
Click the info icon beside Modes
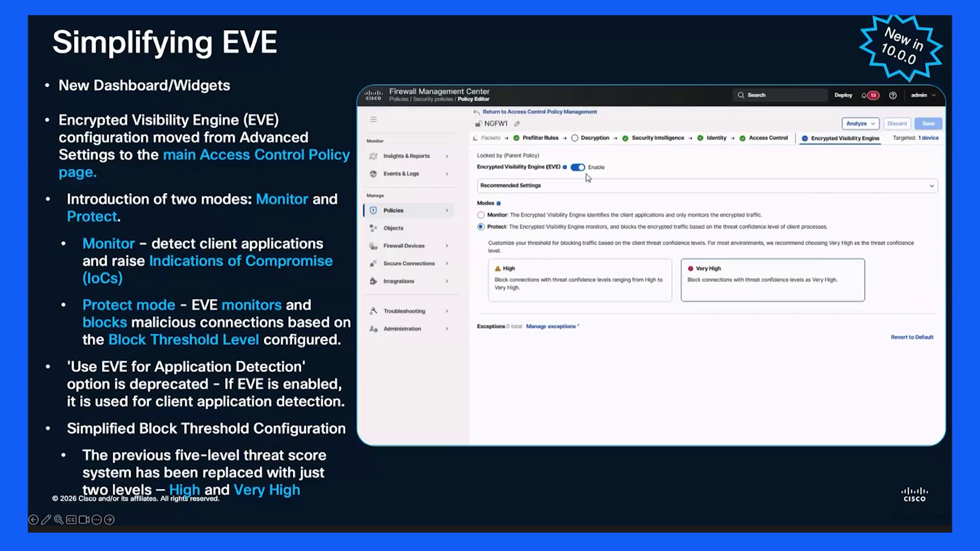point(499,203)
